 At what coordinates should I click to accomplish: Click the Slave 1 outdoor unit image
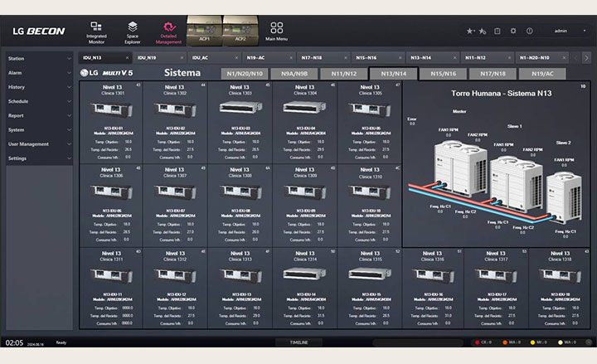point(517,183)
